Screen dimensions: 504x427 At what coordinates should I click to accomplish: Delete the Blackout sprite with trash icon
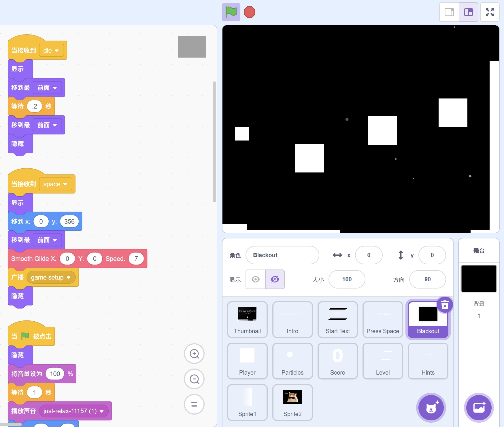click(445, 305)
